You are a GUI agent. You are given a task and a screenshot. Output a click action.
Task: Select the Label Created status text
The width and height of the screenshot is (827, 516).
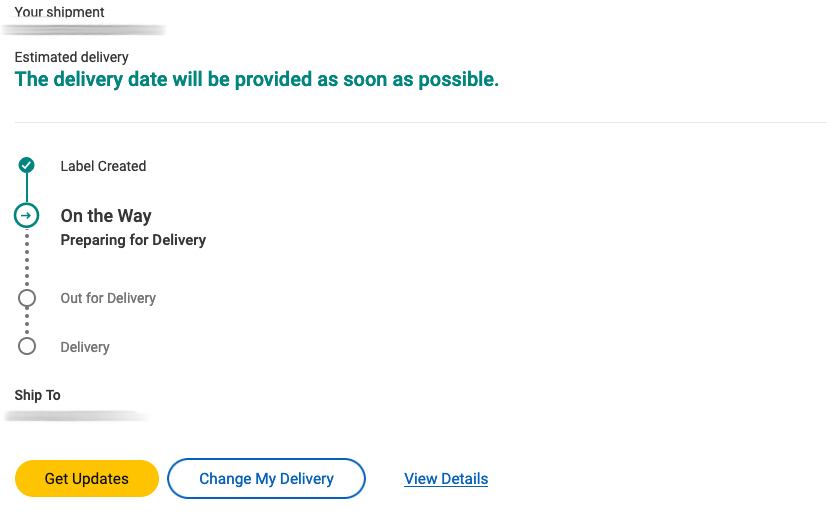103,166
